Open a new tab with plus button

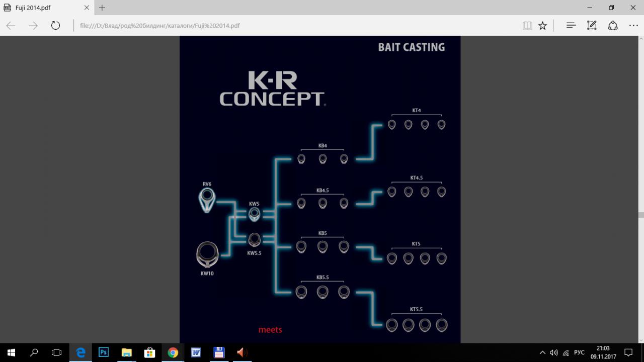102,8
